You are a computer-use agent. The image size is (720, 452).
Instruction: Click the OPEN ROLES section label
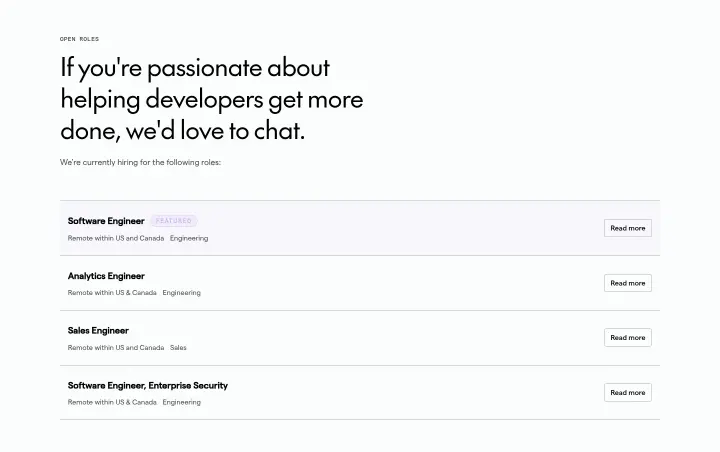coord(79,39)
